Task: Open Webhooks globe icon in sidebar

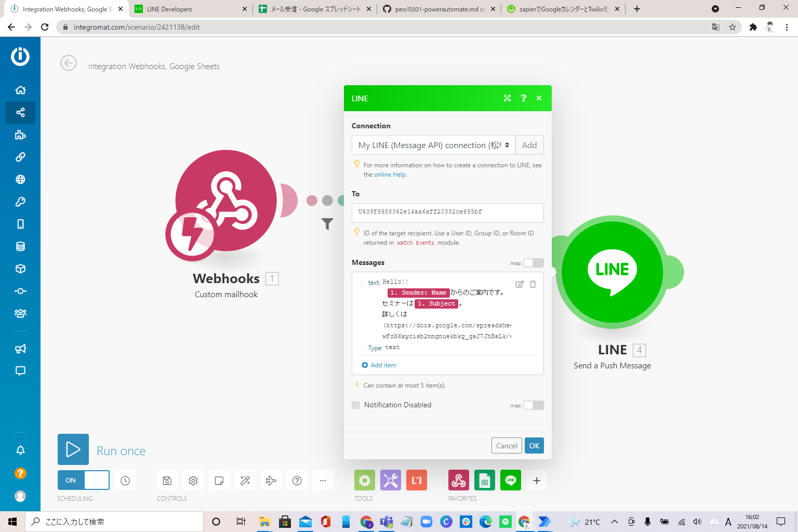Action: 20,179
